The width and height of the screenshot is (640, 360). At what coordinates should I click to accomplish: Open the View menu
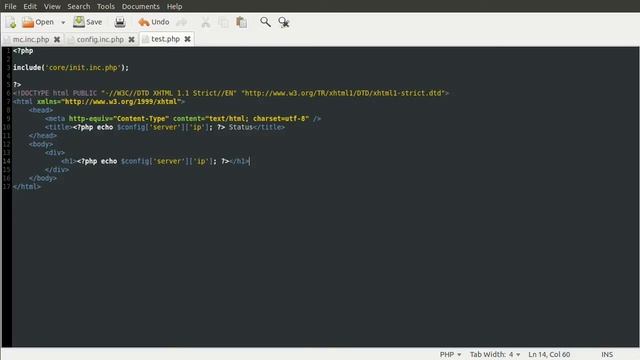[x=52, y=7]
